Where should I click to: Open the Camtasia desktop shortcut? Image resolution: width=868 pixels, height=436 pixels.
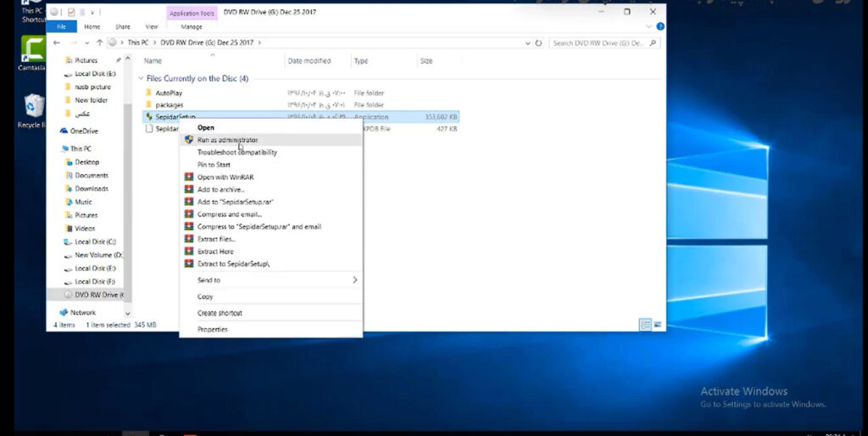click(x=33, y=53)
